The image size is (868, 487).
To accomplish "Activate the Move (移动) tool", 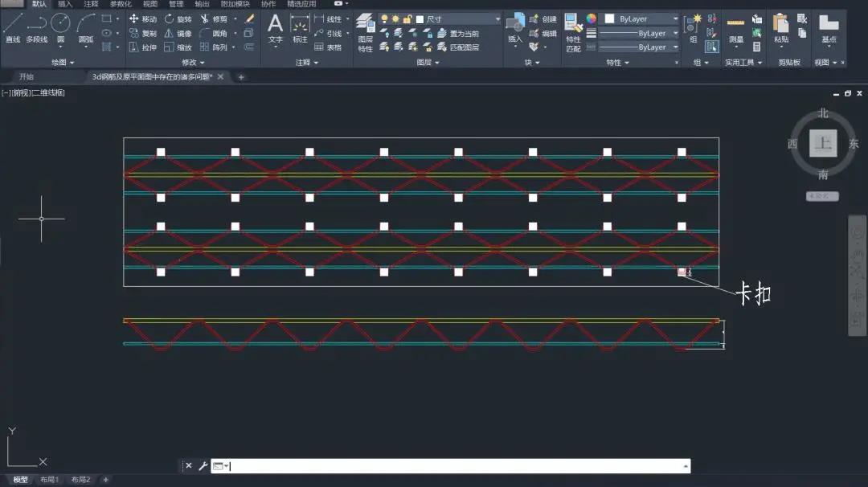I will click(x=143, y=18).
